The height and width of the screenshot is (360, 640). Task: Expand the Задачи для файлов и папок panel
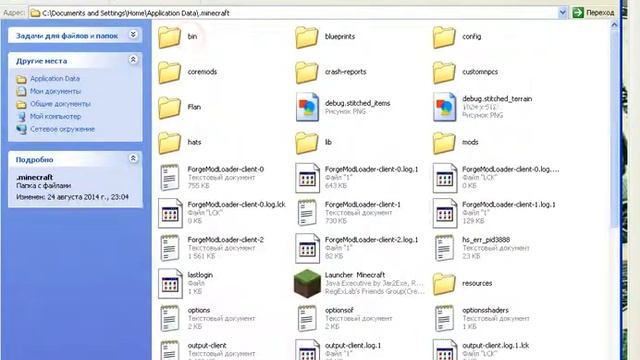click(133, 35)
